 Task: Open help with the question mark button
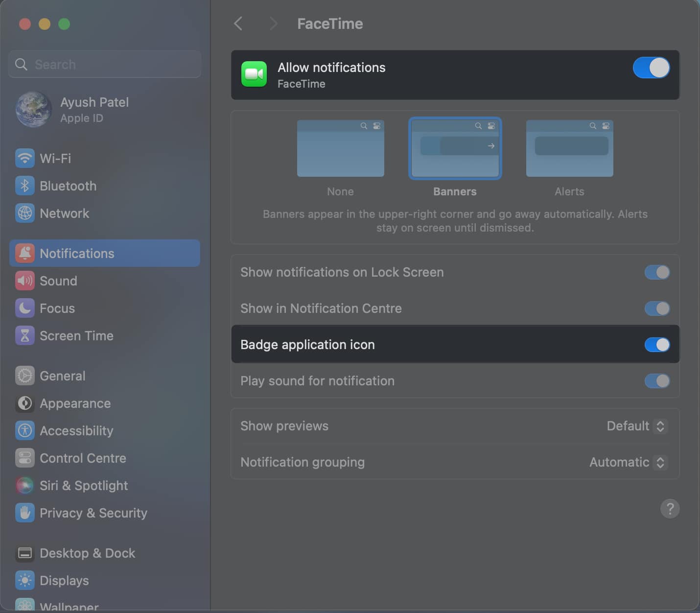670,509
